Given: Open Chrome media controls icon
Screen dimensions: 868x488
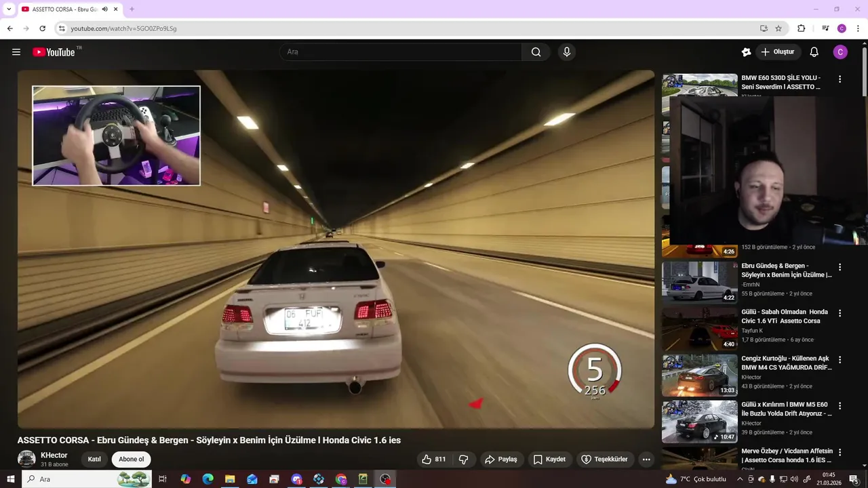Looking at the screenshot, I should [x=825, y=28].
